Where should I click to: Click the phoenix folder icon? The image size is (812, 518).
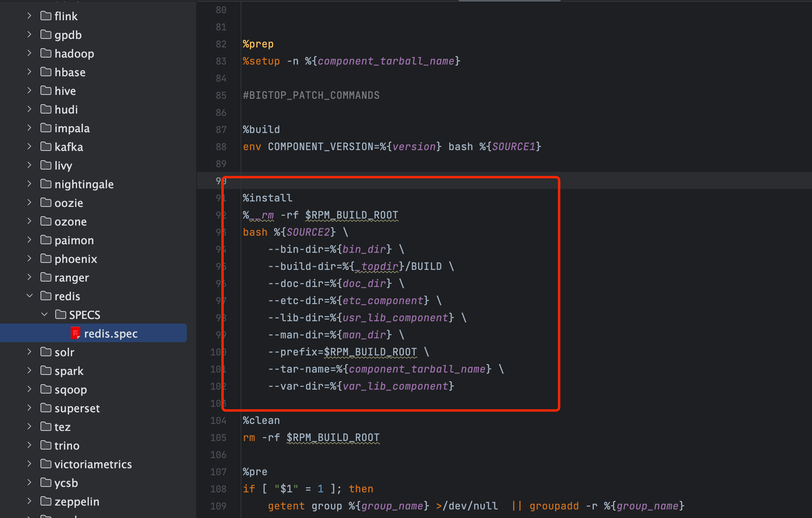(46, 259)
